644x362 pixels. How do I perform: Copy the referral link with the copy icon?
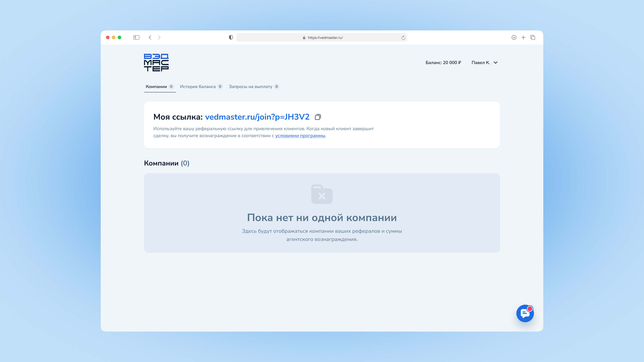(318, 117)
